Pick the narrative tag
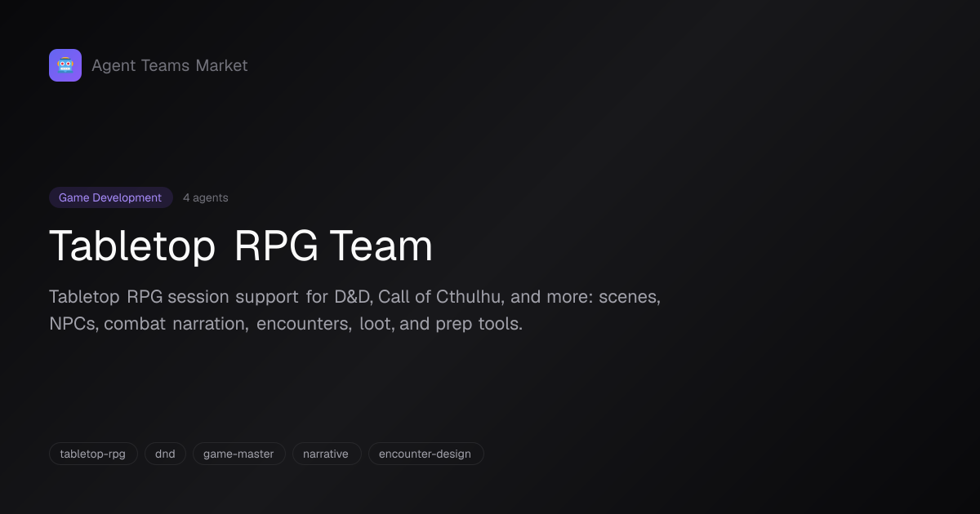The height and width of the screenshot is (514, 980). (326, 454)
